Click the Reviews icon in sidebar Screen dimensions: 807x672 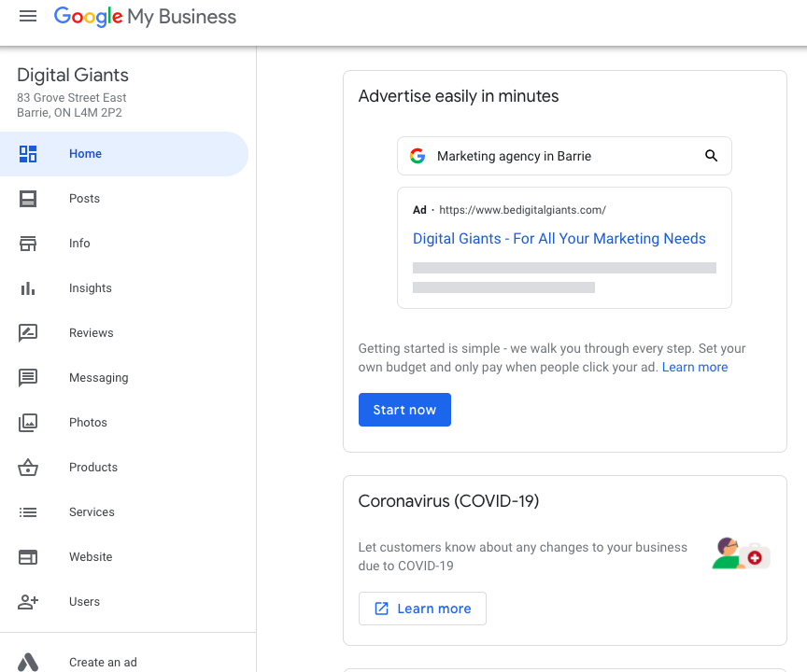(28, 333)
